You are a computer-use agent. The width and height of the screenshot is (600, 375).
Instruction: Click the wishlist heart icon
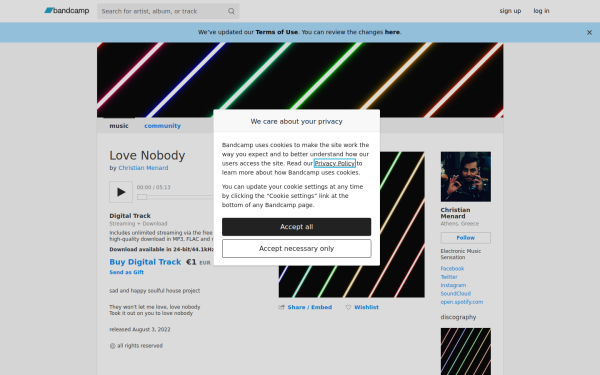pyautogui.click(x=348, y=307)
